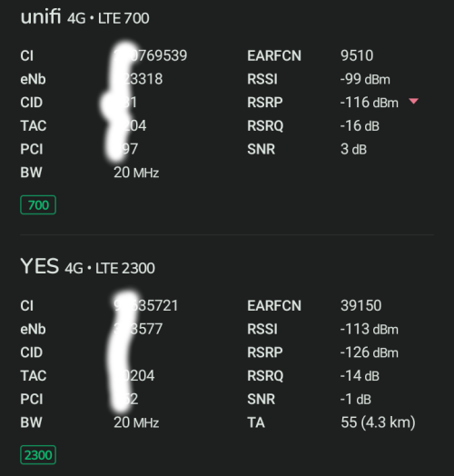
Task: Tap the unifi BW 20 MHz value
Action: pyautogui.click(x=136, y=173)
